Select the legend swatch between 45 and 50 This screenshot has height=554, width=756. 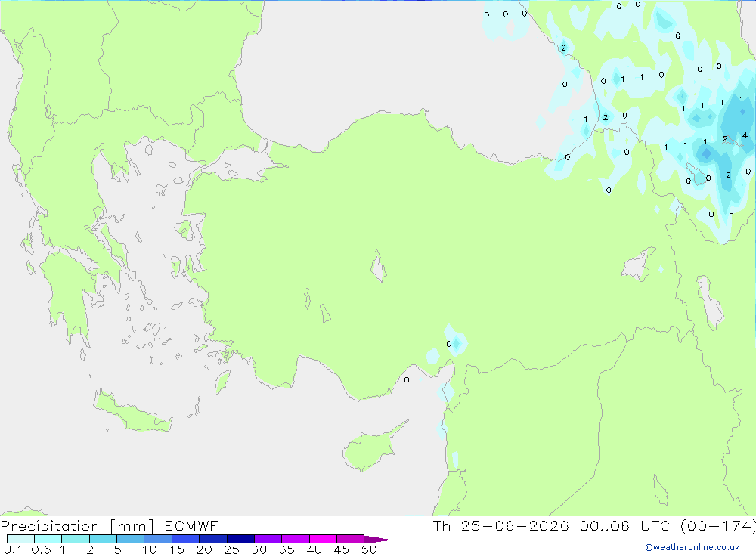(x=351, y=539)
